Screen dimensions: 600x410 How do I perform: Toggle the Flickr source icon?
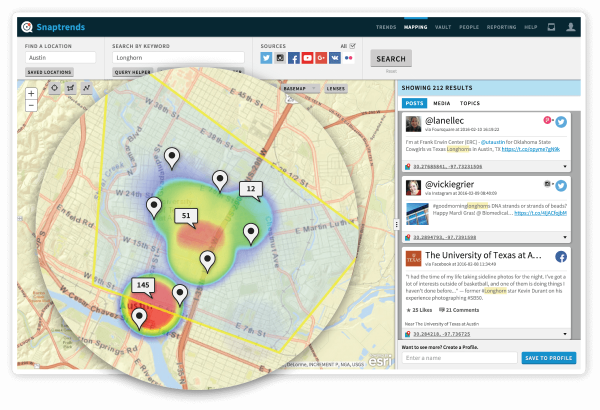pos(348,58)
